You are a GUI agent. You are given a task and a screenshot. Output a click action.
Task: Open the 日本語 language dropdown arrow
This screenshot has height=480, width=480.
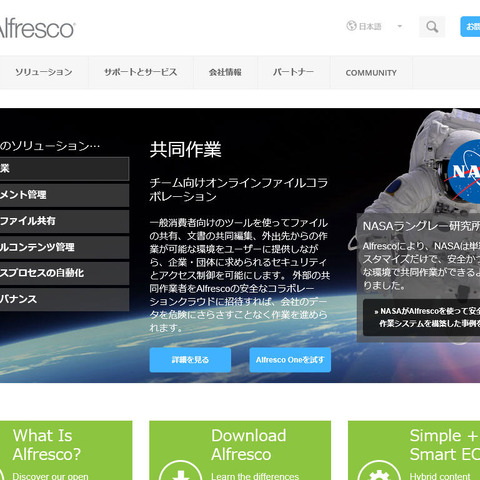(x=400, y=26)
